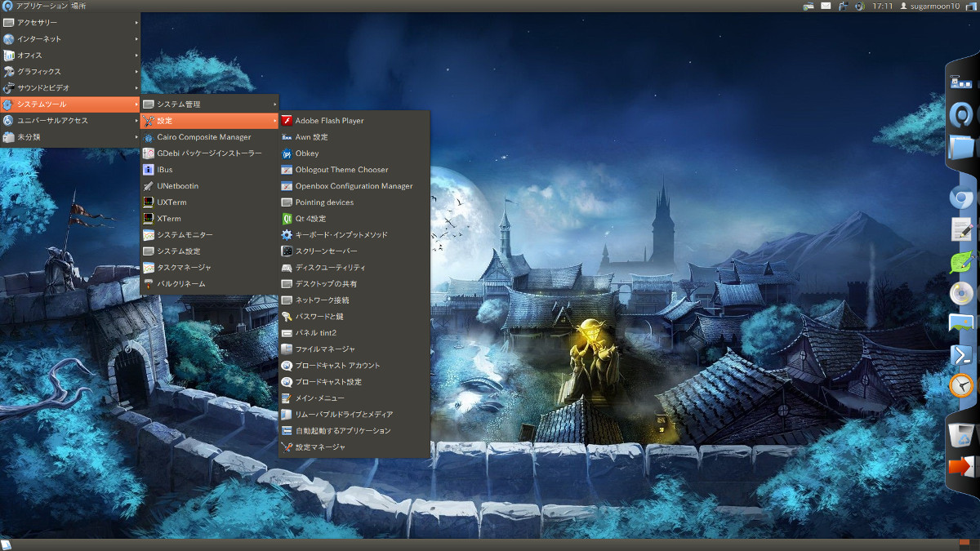Launch Obkey

(354, 153)
